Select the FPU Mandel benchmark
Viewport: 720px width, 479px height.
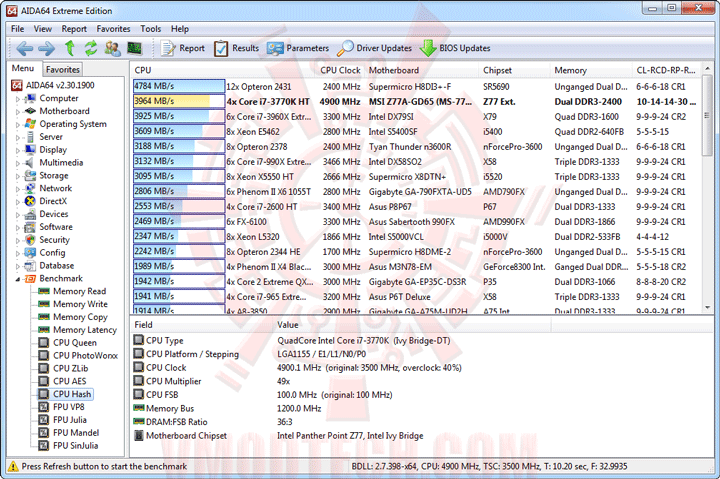click(76, 433)
